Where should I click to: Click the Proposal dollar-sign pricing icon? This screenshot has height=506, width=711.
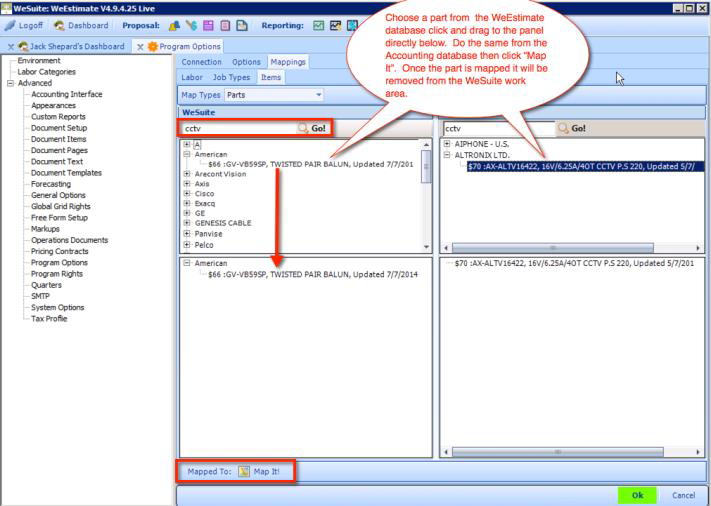[x=191, y=26]
